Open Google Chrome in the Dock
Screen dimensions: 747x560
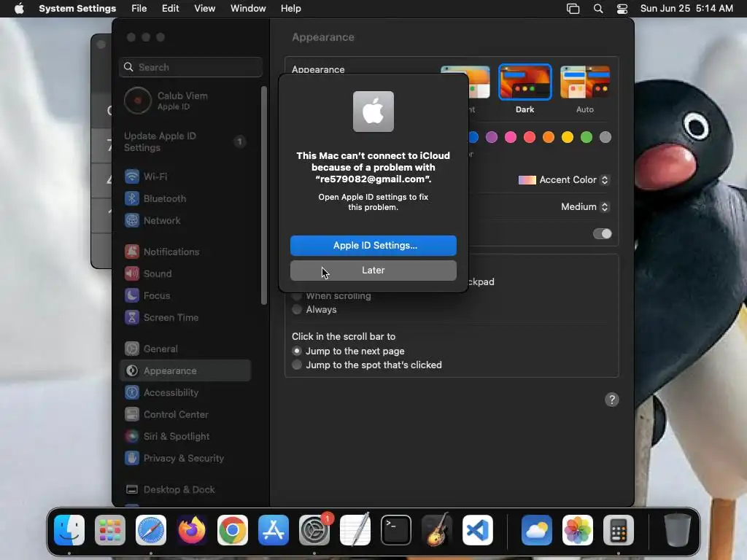click(x=233, y=530)
